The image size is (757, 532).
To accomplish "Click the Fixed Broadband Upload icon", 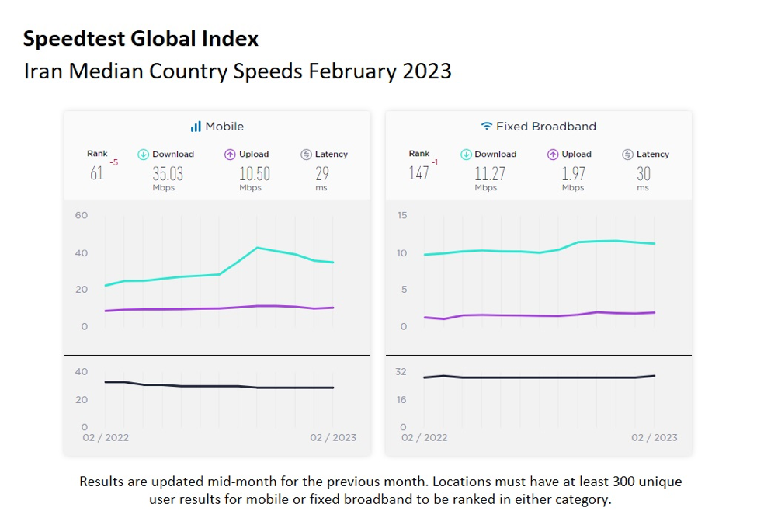I will pyautogui.click(x=553, y=155).
